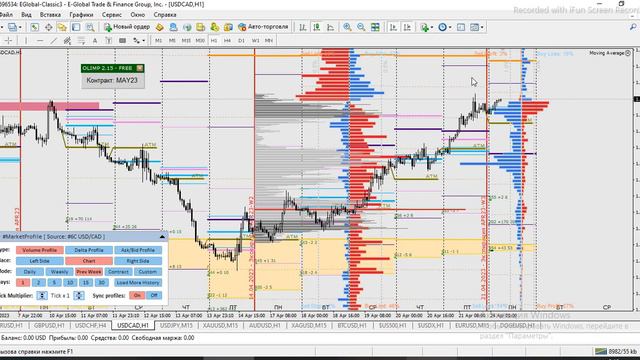Close the OLIMP 2.15 FREE panel

click(x=140, y=68)
